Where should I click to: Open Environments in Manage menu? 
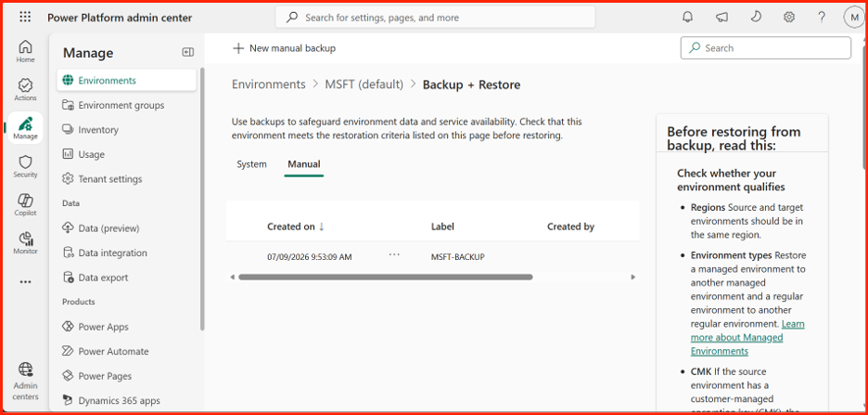127,81
